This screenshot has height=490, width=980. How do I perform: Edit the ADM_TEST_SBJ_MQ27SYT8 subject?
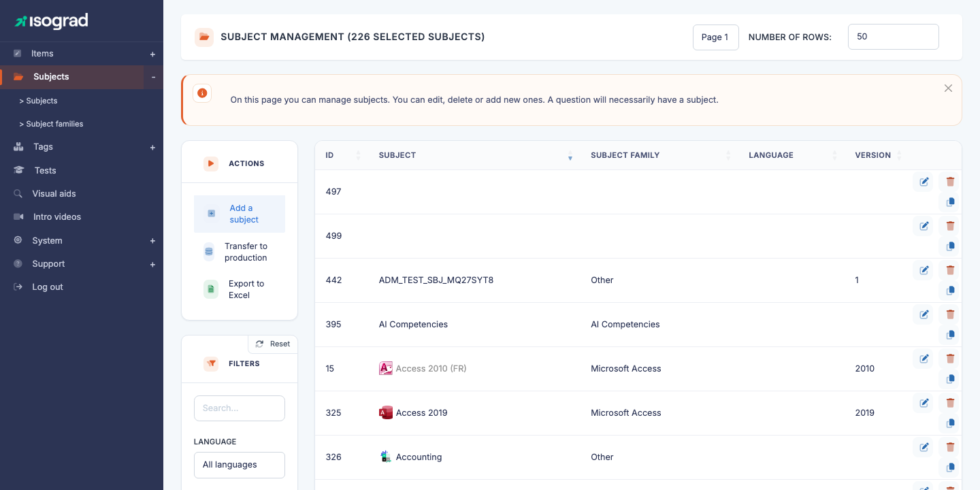click(924, 270)
